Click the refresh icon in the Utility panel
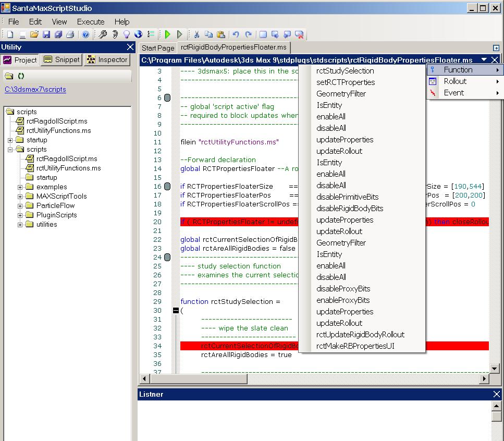The height and width of the screenshot is (441, 504). 21,76
